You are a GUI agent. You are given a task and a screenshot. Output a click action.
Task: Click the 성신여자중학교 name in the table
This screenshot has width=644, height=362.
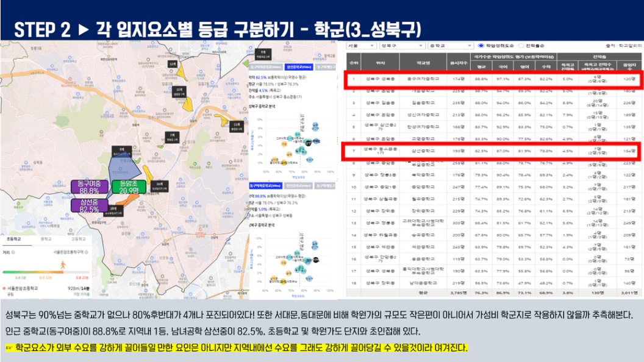coord(423,115)
